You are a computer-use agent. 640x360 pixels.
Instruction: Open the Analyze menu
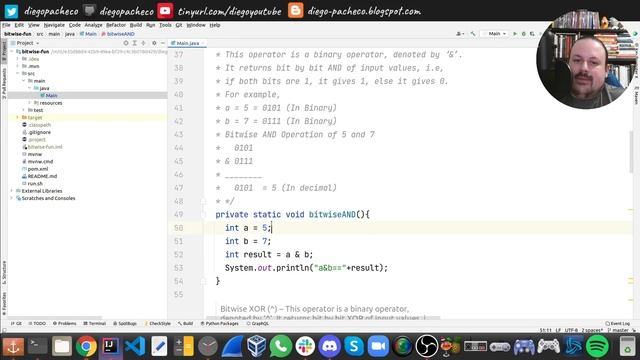93,25
